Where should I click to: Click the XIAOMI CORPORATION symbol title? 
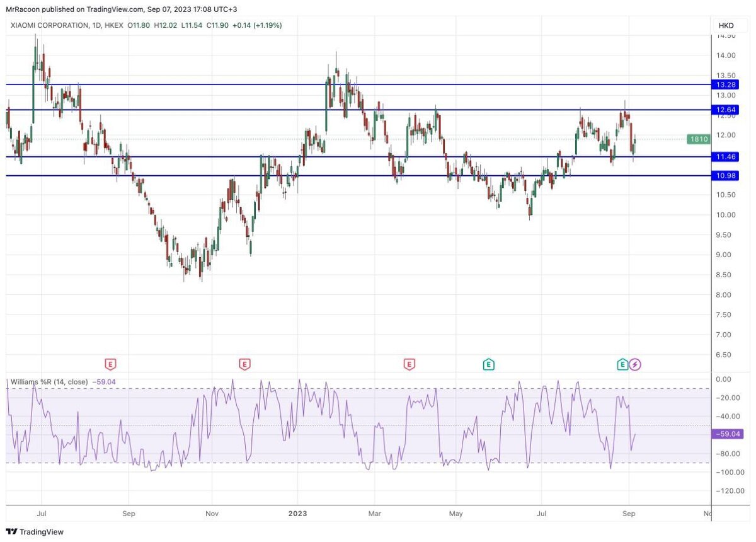tap(49, 25)
